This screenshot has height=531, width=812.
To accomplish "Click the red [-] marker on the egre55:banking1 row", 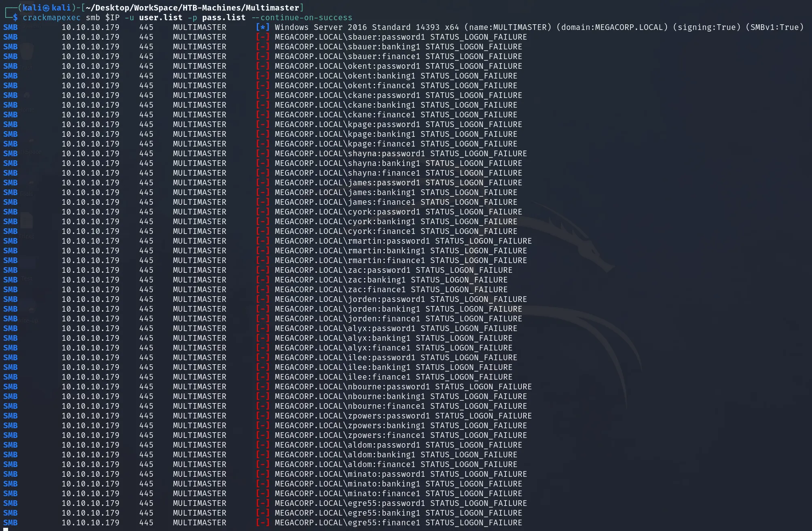I will pyautogui.click(x=262, y=513).
